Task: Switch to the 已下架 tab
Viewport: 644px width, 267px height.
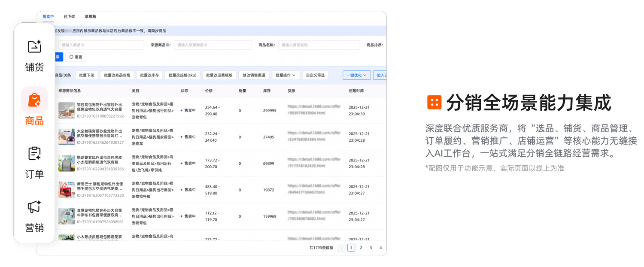Action: pyautogui.click(x=69, y=16)
